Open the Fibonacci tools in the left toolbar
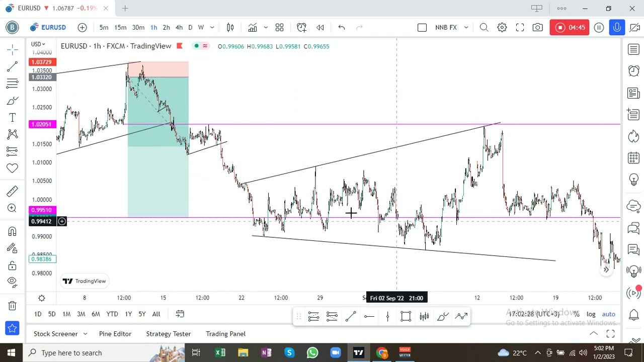The image size is (644, 362). [x=13, y=83]
